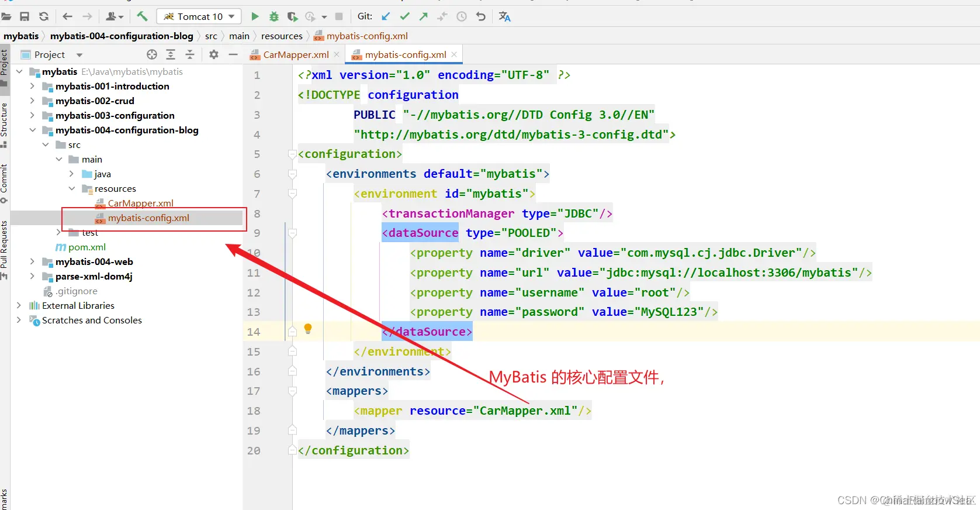Close the mybatis-config.xml editor tab
Image resolution: width=980 pixels, height=510 pixels.
pyautogui.click(x=454, y=54)
